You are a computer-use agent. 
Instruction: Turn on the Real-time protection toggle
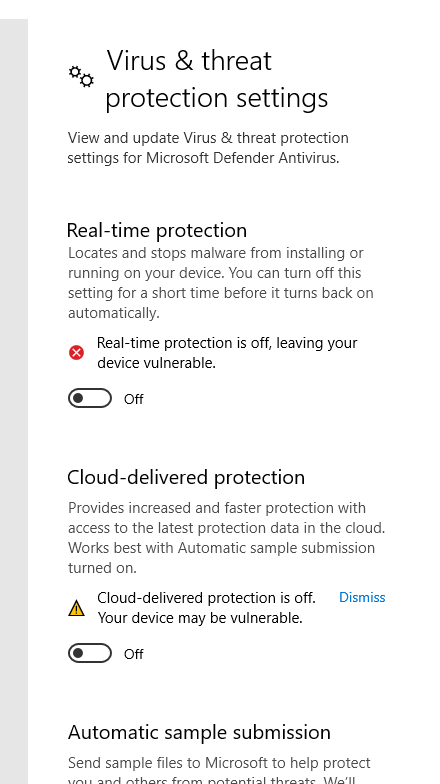tap(90, 398)
